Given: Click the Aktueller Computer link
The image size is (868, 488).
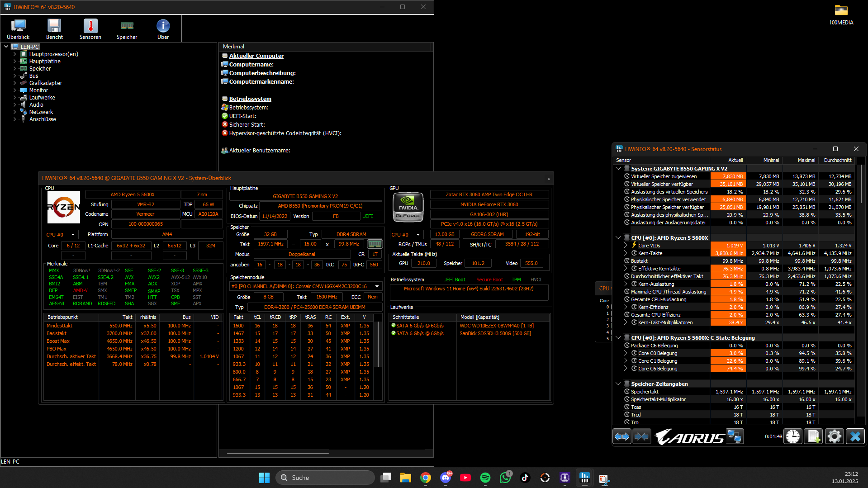Looking at the screenshot, I should point(256,56).
